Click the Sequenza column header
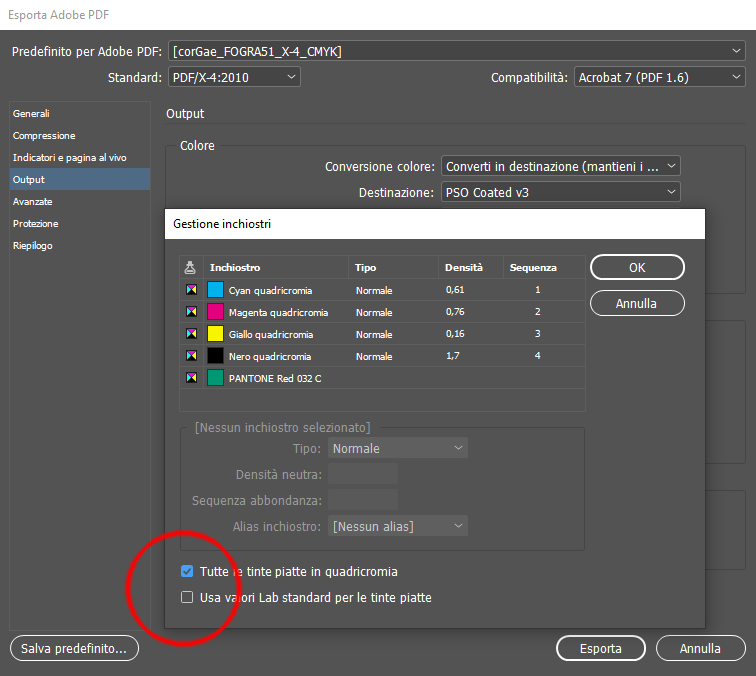 pyautogui.click(x=544, y=268)
